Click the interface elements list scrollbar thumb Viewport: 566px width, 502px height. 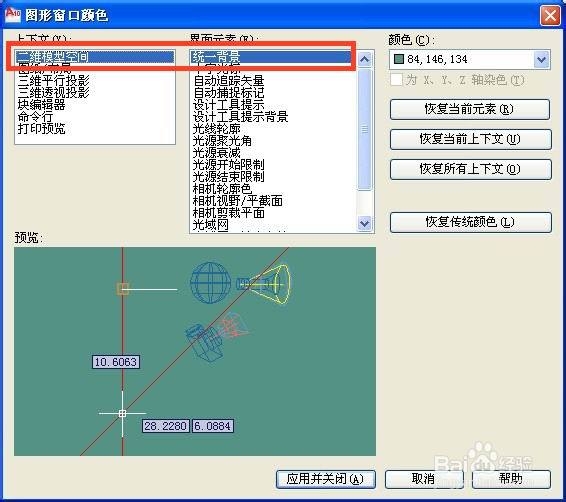[x=365, y=129]
